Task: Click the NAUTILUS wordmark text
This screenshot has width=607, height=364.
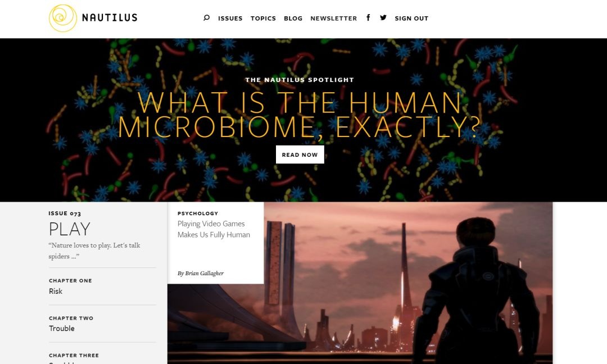Action: (110, 18)
